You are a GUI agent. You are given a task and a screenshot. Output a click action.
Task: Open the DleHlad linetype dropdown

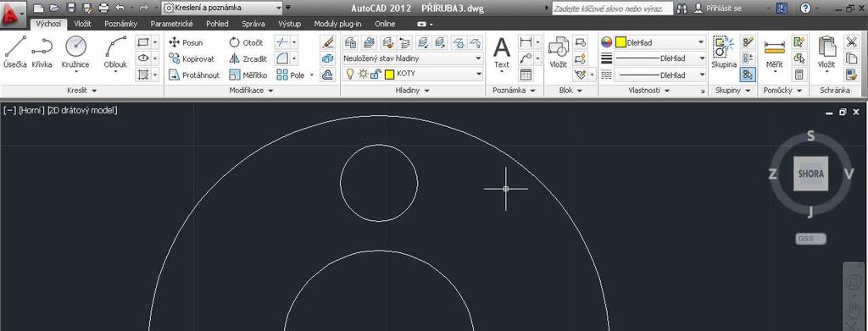pos(659,74)
